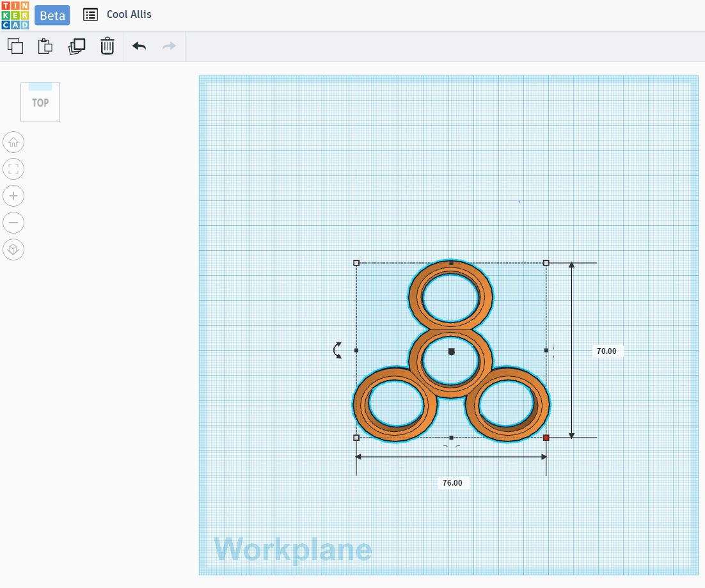705x588 pixels.
Task: Zoom in using the plus icon
Action: pyautogui.click(x=13, y=196)
